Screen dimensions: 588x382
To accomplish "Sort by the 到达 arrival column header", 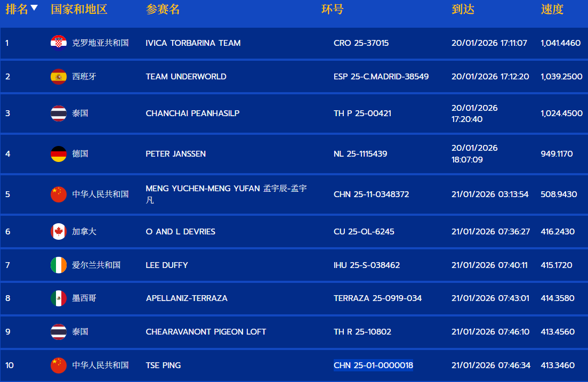I will pyautogui.click(x=463, y=9).
